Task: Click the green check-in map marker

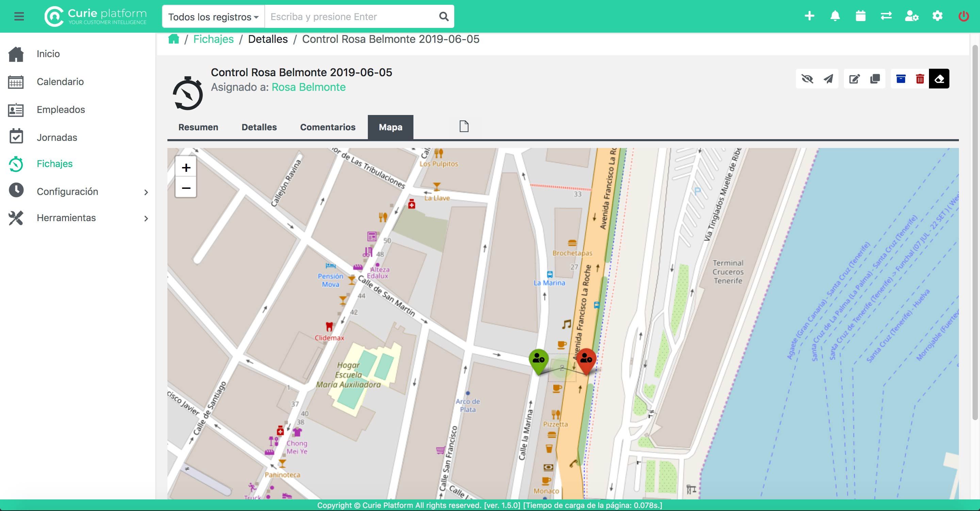Action: (538, 360)
